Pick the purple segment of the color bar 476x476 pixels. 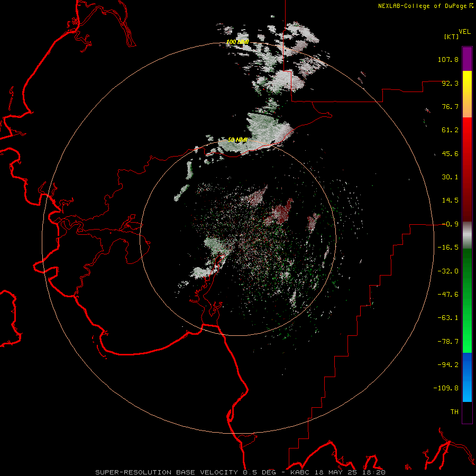coord(467,59)
